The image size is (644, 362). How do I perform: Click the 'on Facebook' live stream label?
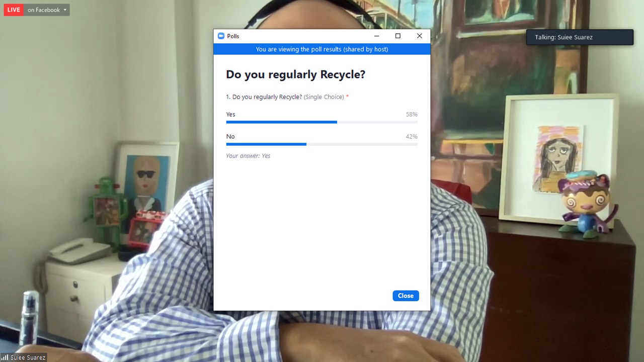click(x=44, y=10)
